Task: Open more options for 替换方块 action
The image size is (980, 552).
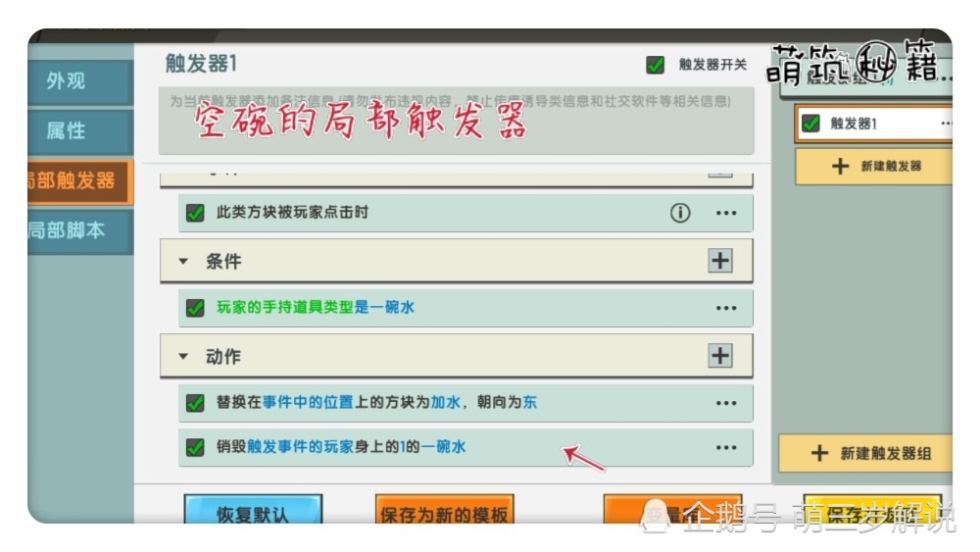Action: [x=726, y=403]
